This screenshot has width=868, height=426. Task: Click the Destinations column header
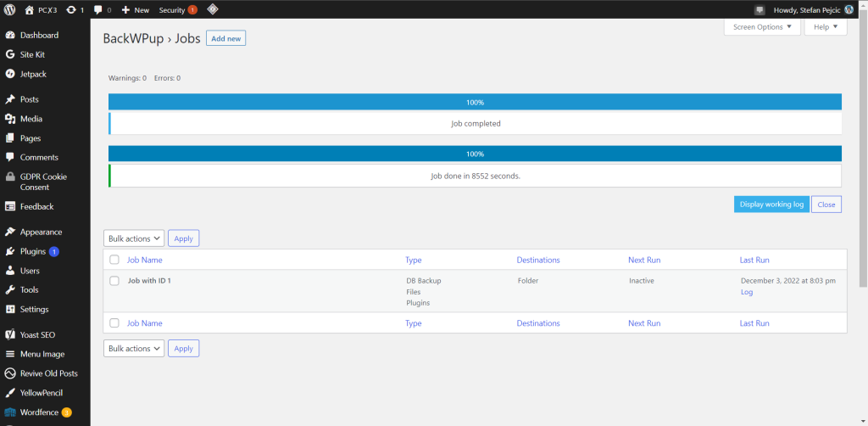538,260
